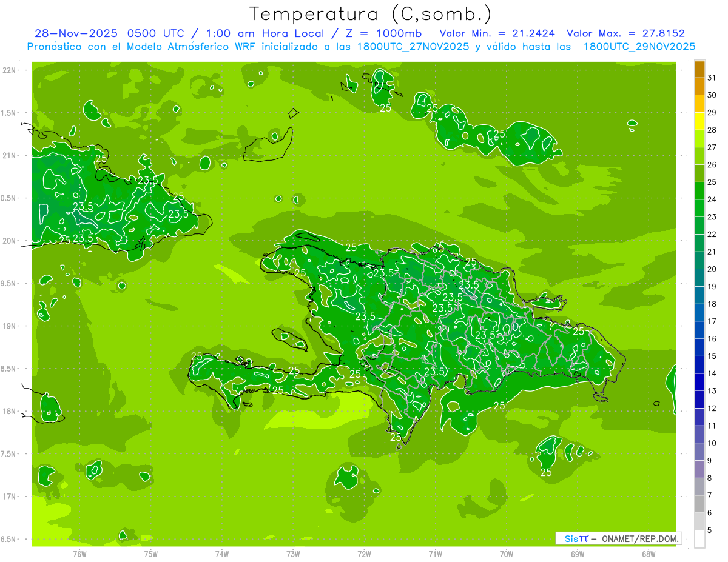The height and width of the screenshot is (562, 728).
Task: Click the "76W" longitude axis label
Action: click(79, 554)
